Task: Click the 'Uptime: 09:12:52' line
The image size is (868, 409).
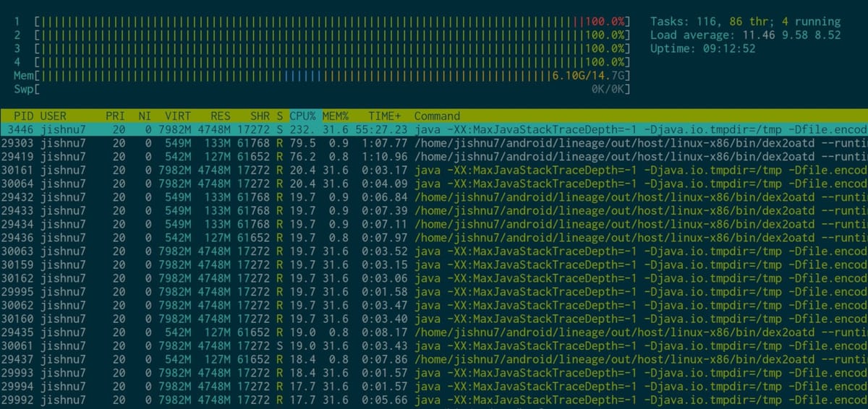Action: click(702, 48)
